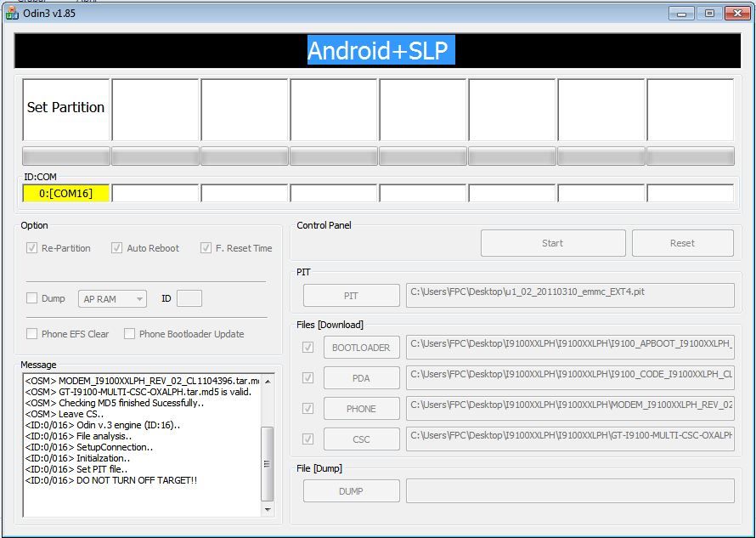The width and height of the screenshot is (756, 538).
Task: Select the yellow COM16 port box
Action: 66,194
